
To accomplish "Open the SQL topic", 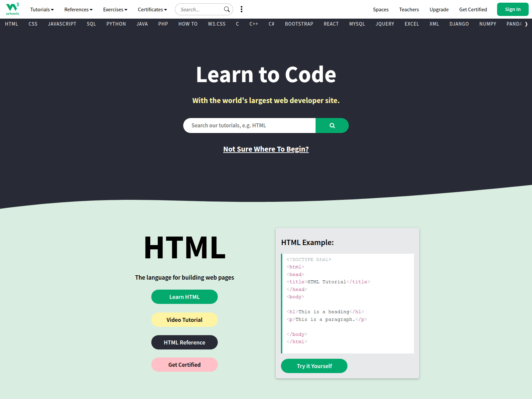I will [91, 24].
